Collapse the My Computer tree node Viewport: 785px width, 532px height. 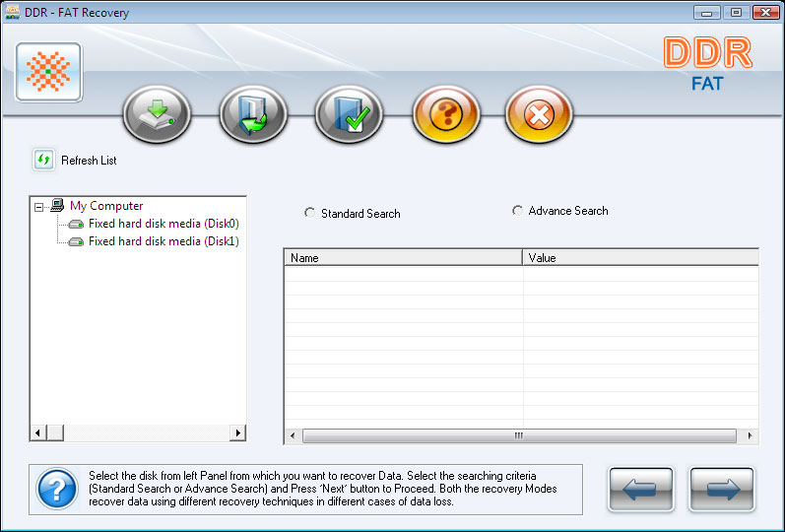pyautogui.click(x=38, y=207)
